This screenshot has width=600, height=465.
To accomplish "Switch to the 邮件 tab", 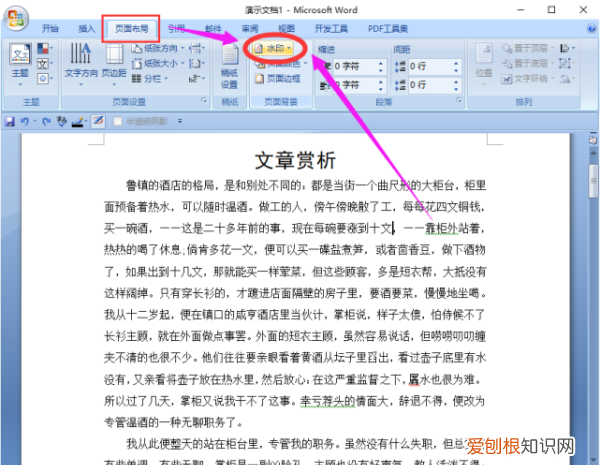I will point(213,28).
